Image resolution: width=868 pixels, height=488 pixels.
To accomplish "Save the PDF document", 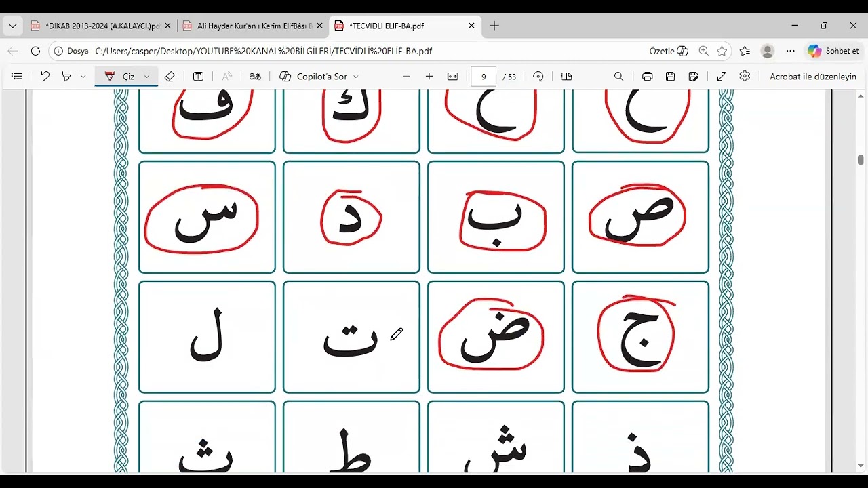I will pyautogui.click(x=670, y=77).
